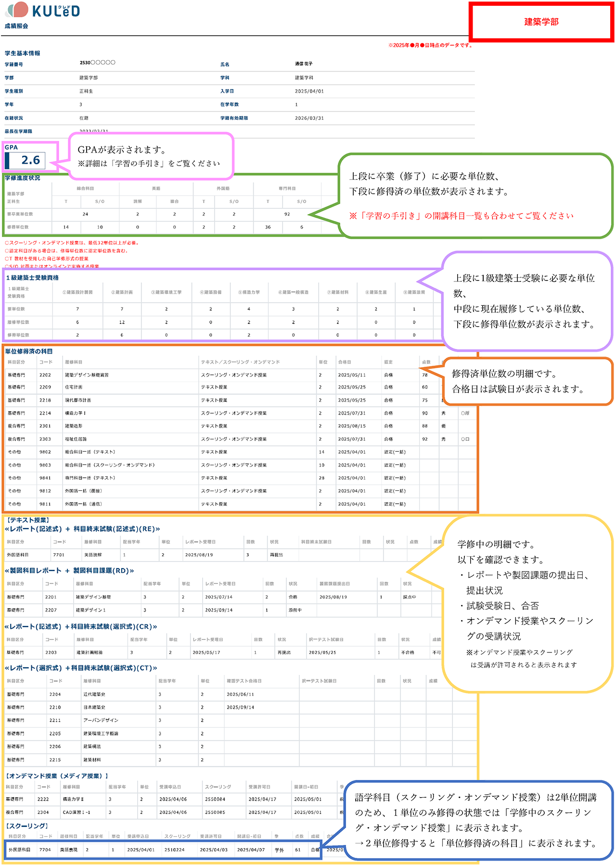616x866 pixels.
Task: Click the KULeD logo icon
Action: click(x=17, y=10)
